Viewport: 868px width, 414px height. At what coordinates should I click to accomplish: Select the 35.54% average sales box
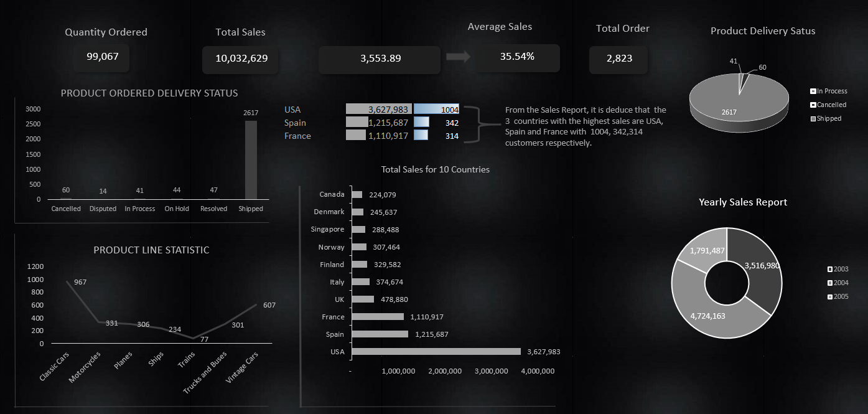pyautogui.click(x=517, y=57)
